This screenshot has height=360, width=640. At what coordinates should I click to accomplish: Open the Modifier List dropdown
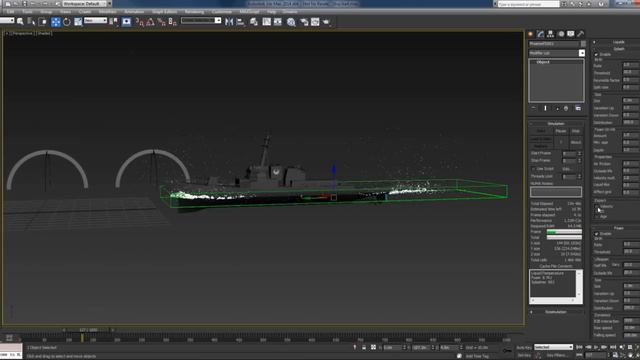coord(557,53)
